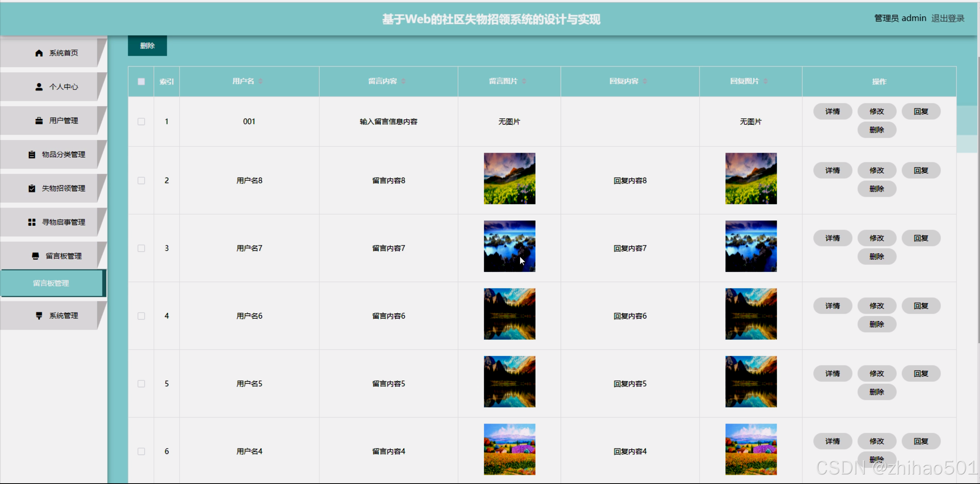Click the clipboard icon for 物品分类管理

coord(32,155)
